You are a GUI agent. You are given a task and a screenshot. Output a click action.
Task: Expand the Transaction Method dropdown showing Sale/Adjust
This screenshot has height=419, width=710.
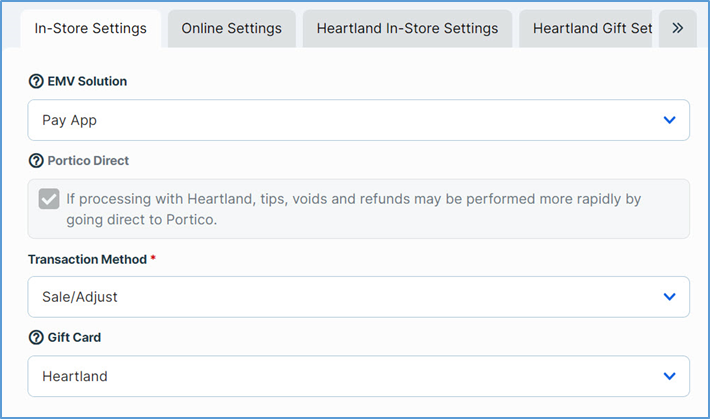(x=340, y=297)
